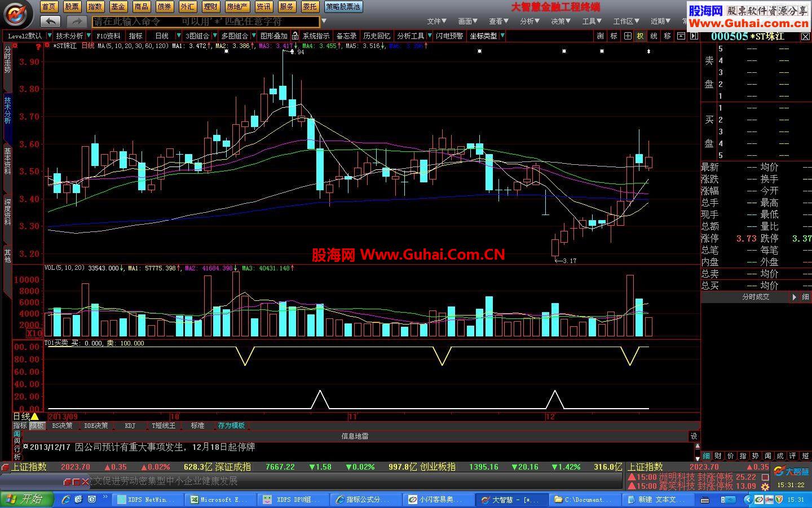Image resolution: width=812 pixels, height=508 pixels.
Task: Click the 设 settings icon in news bar
Action: pos(694,436)
